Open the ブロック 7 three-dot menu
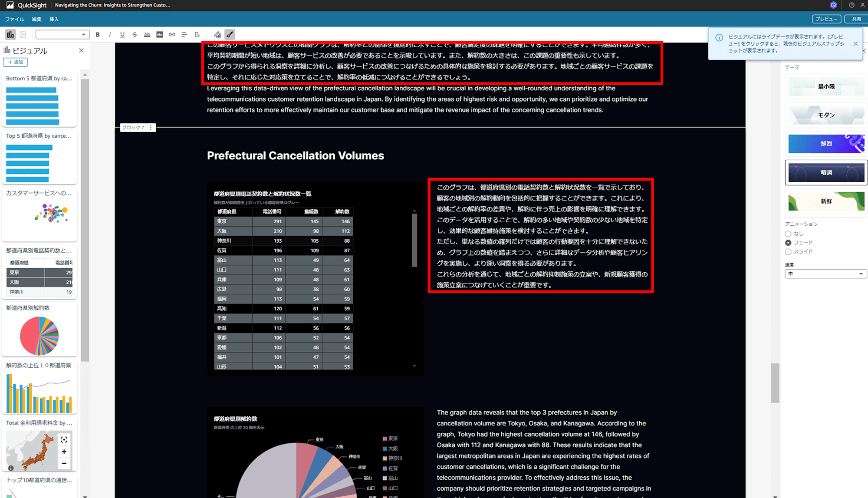The image size is (868, 498). tap(151, 127)
